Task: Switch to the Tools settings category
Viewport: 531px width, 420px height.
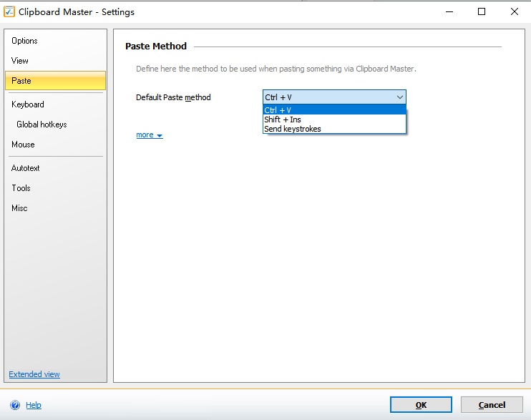Action: coord(21,188)
